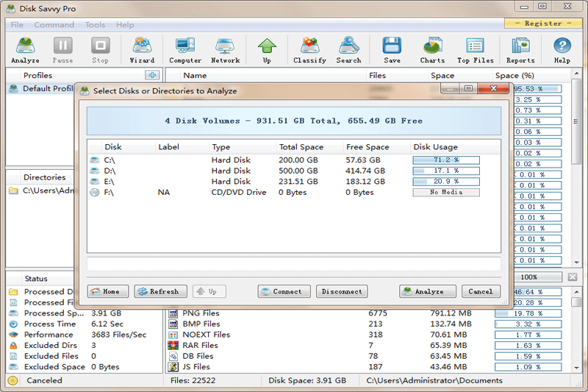This screenshot has height=392, width=588.
Task: Click the PNG Files row icon
Action: 173,313
